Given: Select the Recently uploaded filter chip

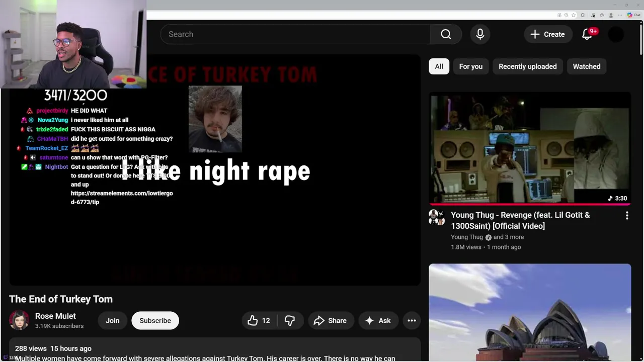Looking at the screenshot, I should [x=528, y=66].
